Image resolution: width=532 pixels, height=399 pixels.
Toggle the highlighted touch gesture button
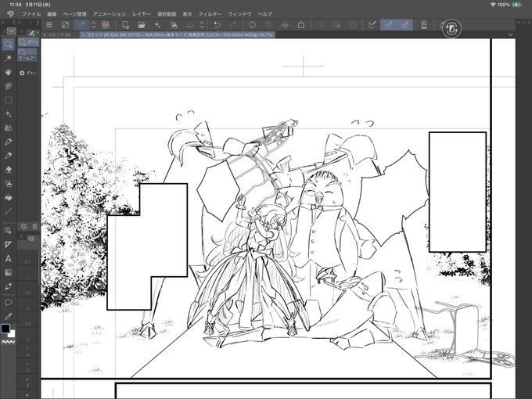point(82,25)
